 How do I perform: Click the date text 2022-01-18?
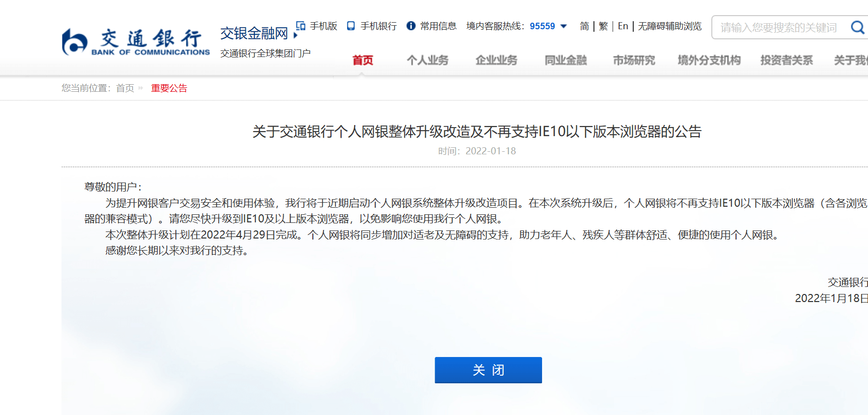tap(491, 151)
